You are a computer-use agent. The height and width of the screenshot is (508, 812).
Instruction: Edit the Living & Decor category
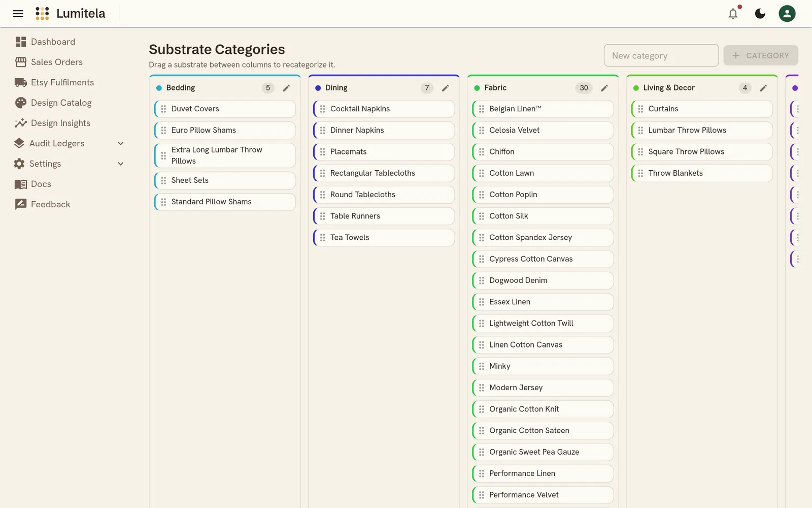click(x=763, y=88)
